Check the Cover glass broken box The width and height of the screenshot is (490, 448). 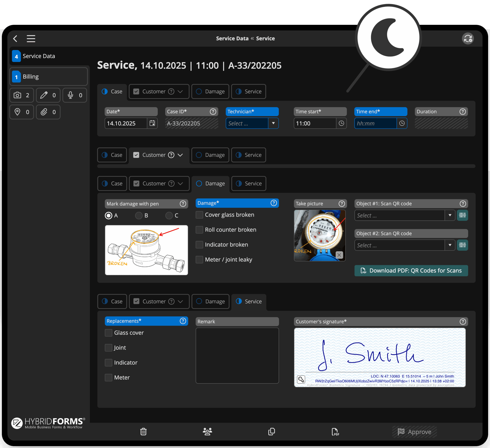click(199, 215)
